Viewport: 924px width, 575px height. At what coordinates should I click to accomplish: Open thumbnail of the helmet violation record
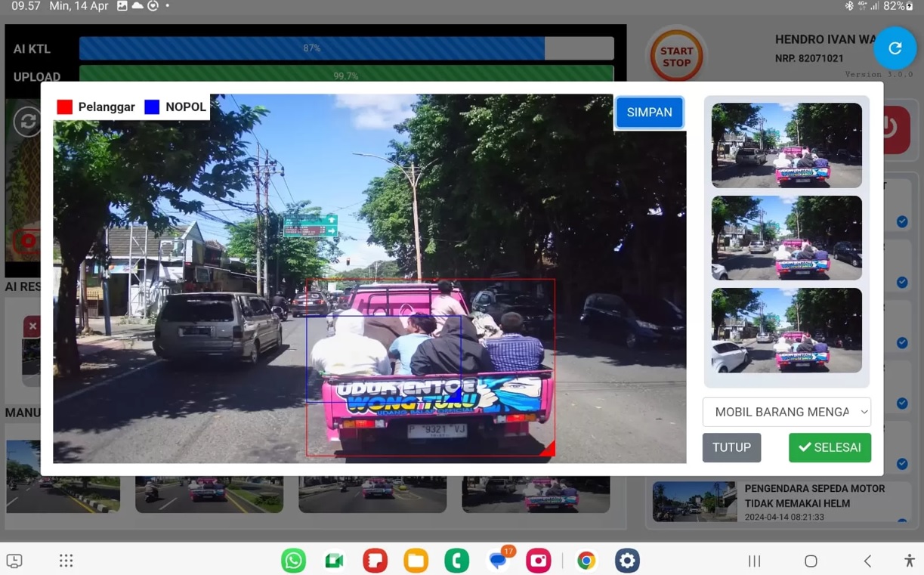click(694, 502)
